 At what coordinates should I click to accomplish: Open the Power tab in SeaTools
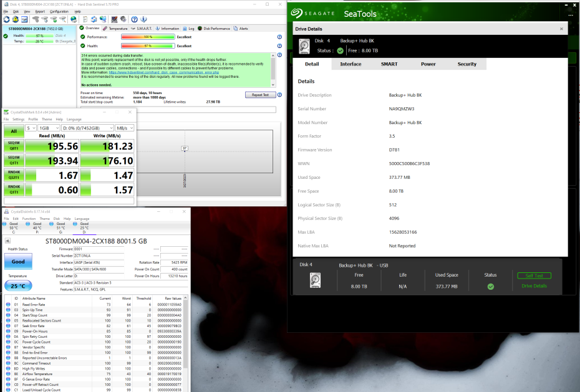(x=428, y=64)
